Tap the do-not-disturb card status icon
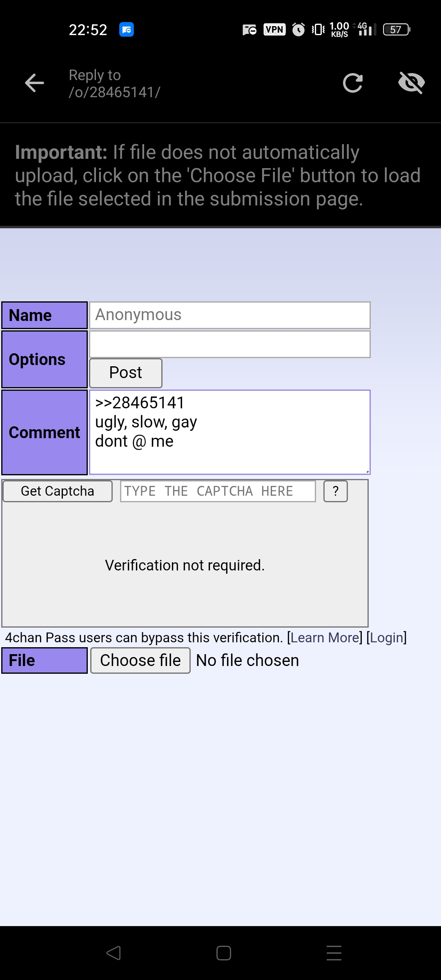The height and width of the screenshot is (980, 441). 249,29
